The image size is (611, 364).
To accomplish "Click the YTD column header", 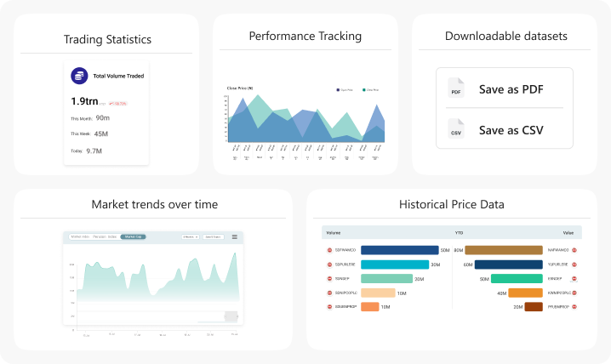I will (x=459, y=233).
